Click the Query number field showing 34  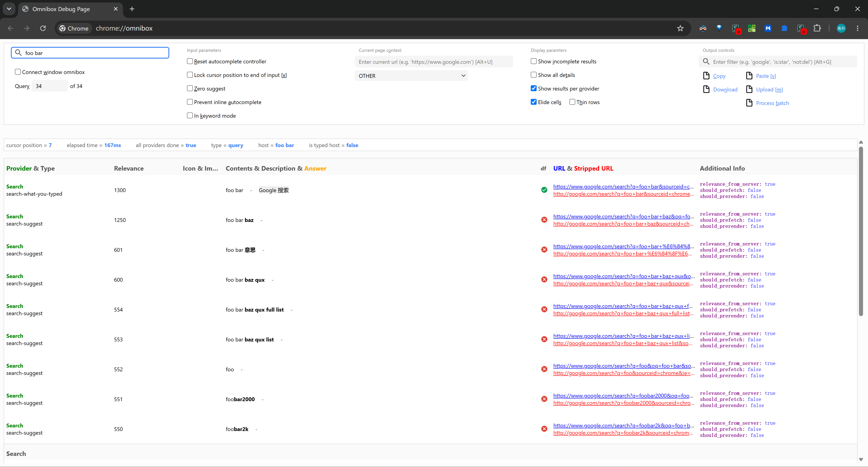tap(50, 86)
